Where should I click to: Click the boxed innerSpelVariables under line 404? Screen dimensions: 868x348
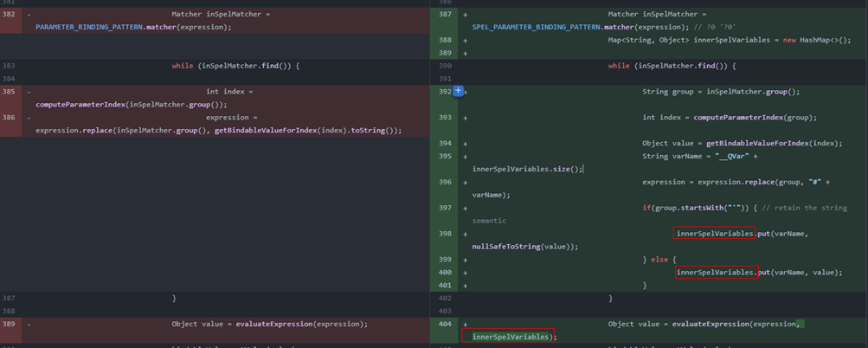coord(510,337)
